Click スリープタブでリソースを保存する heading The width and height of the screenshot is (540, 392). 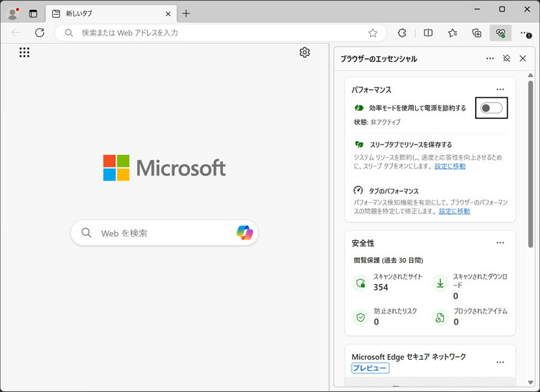click(411, 144)
